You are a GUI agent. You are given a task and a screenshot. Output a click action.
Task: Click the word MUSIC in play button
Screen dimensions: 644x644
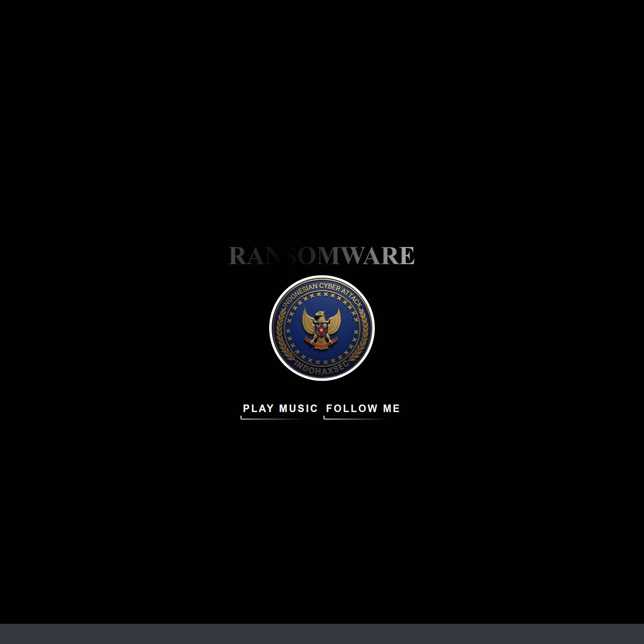tap(298, 409)
